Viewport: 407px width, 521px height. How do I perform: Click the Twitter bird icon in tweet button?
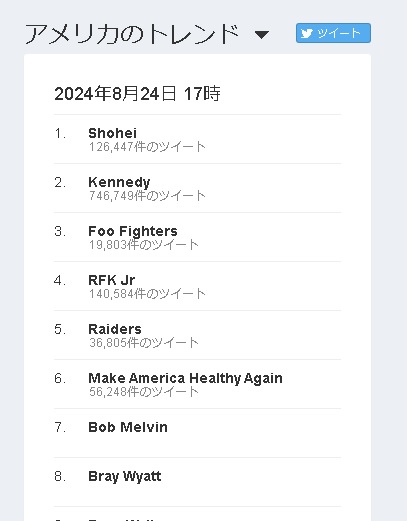coord(307,33)
